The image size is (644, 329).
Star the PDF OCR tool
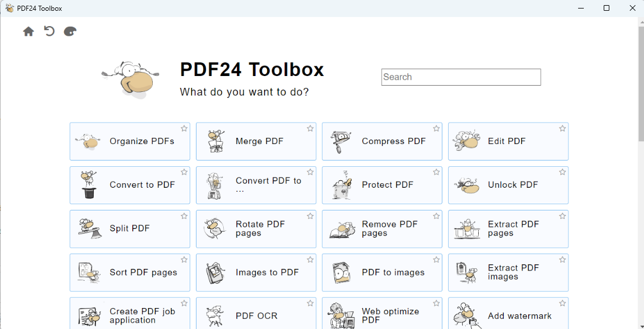tap(311, 303)
